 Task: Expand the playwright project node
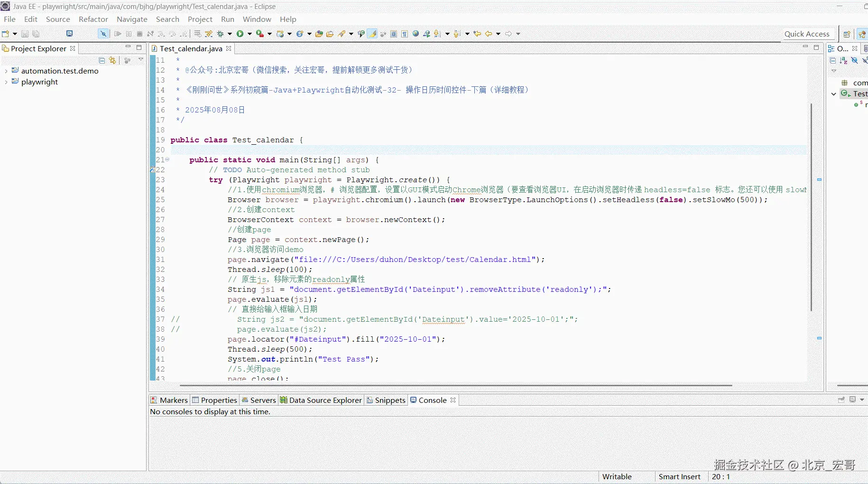tap(6, 82)
